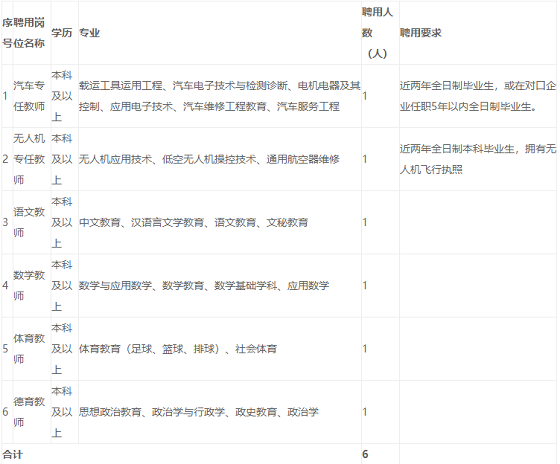Click majors text starting with 载运工具运用工程

coord(220,96)
